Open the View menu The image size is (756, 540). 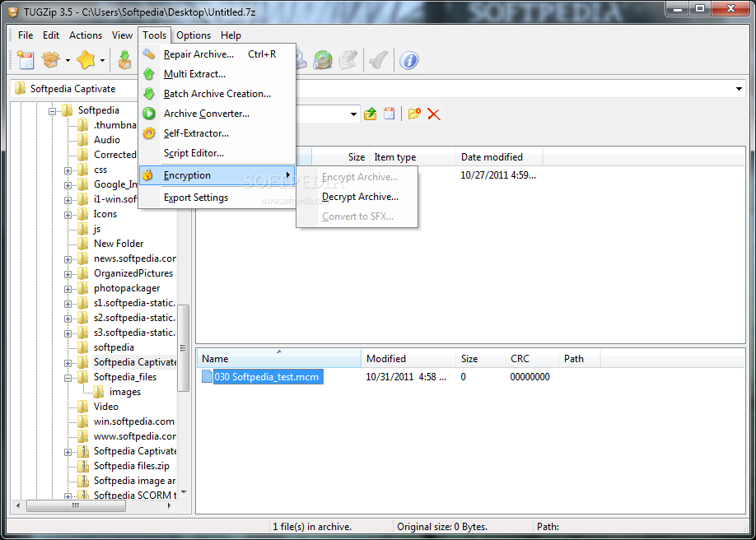point(122,35)
